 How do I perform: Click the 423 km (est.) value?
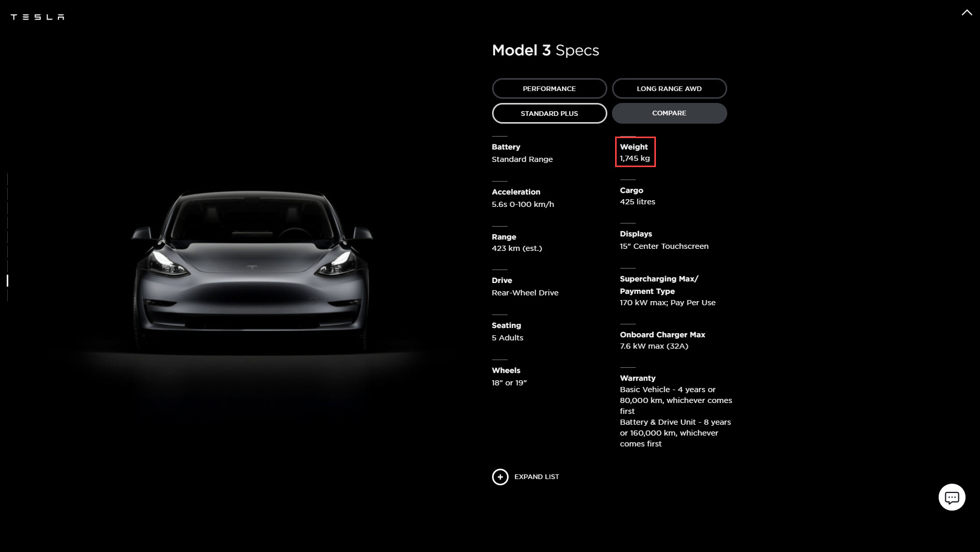517,248
